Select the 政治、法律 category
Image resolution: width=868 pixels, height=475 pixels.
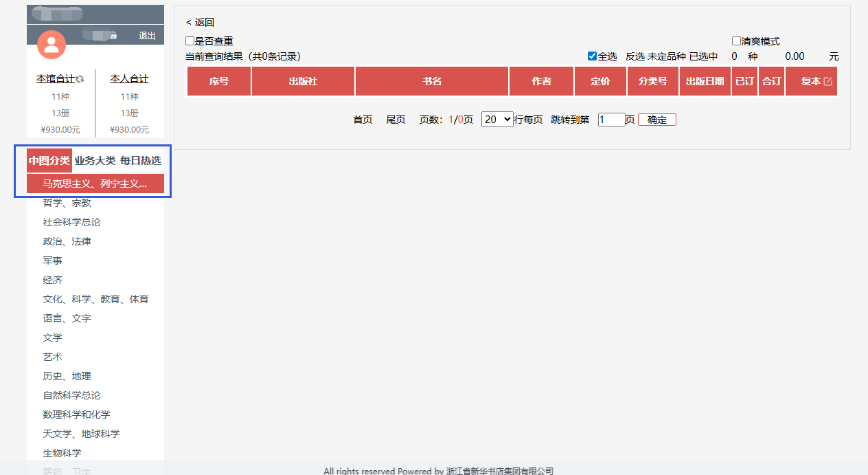pyautogui.click(x=67, y=241)
